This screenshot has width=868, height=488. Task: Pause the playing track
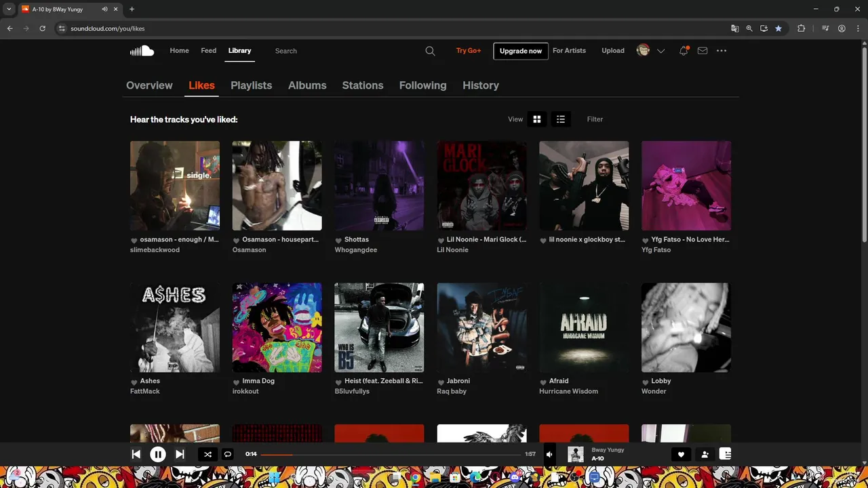(x=158, y=455)
